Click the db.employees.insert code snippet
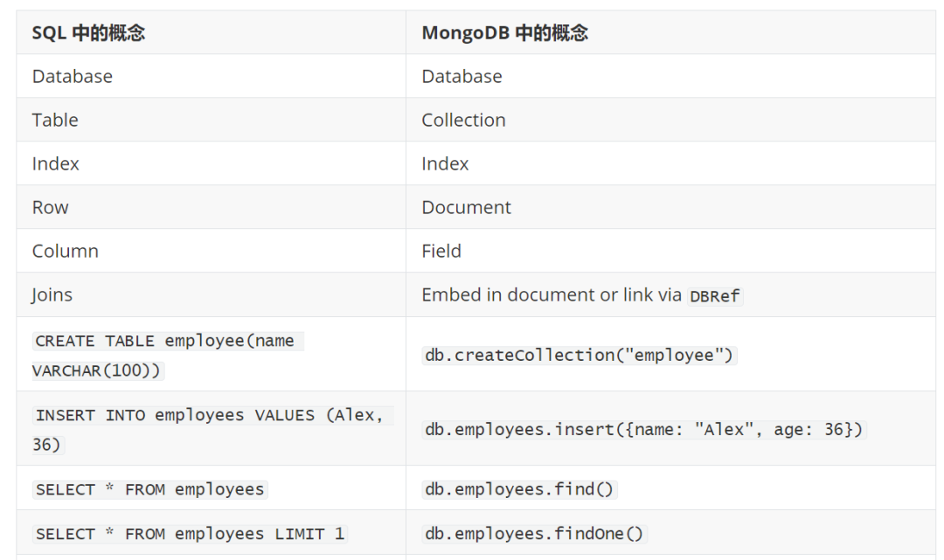Screen dimensions: 944x560 (x=643, y=429)
